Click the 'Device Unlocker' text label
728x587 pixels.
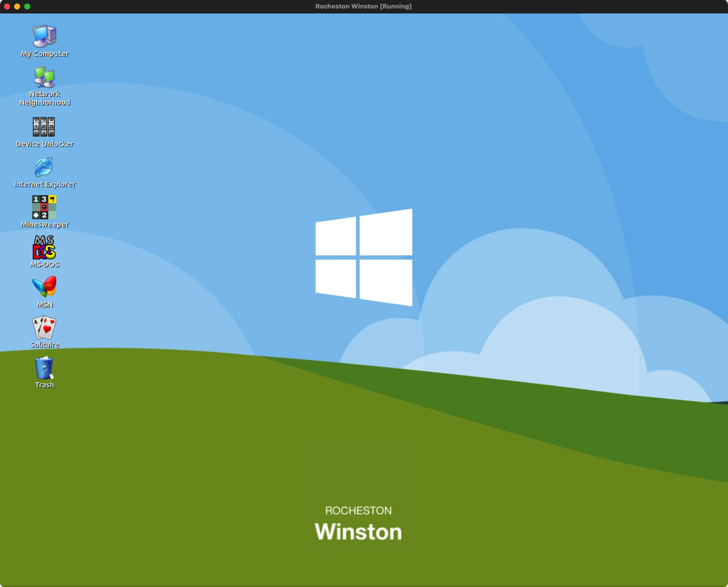[x=45, y=144]
